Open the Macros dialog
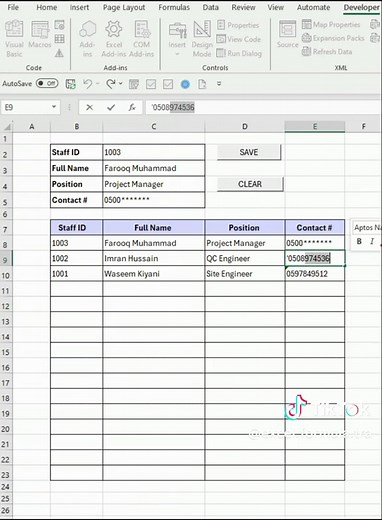382x520 pixels. point(40,34)
